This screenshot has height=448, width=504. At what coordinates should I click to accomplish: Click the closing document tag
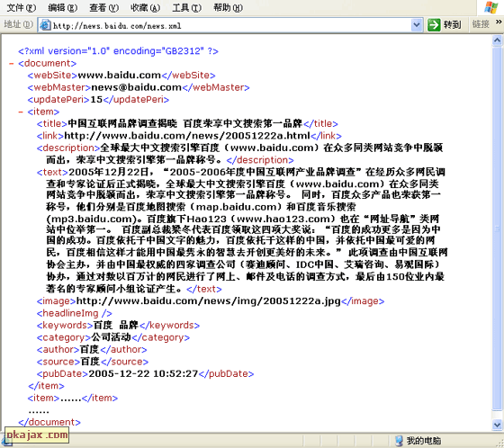pyautogui.click(x=49, y=422)
